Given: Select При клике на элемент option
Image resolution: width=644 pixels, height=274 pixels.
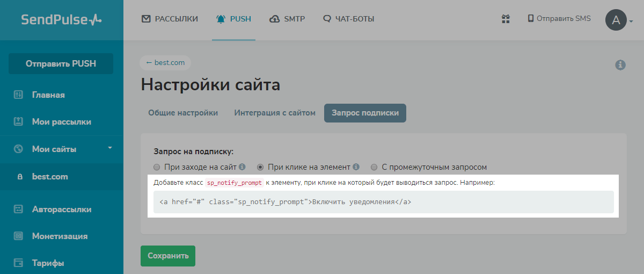Looking at the screenshot, I should [260, 167].
